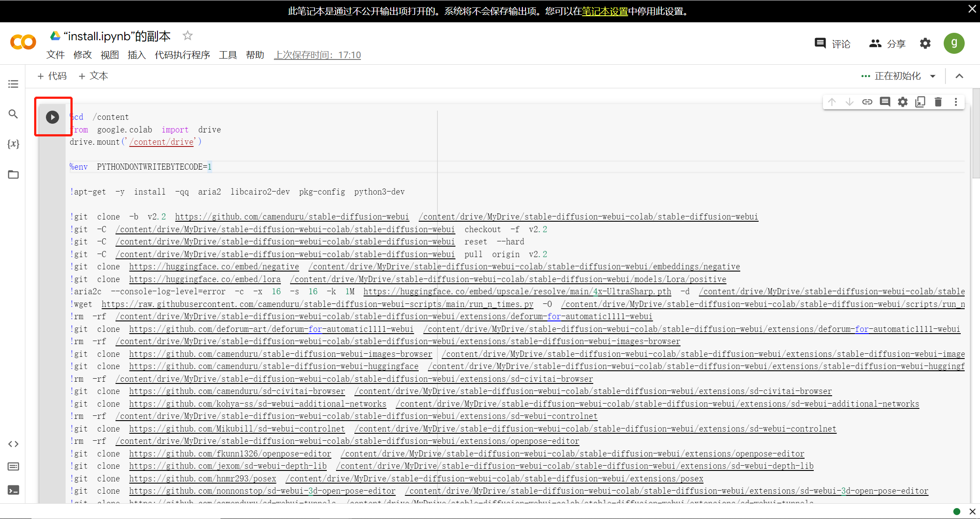Click github hnmr293 posex URL
980x519 pixels.
(203, 479)
